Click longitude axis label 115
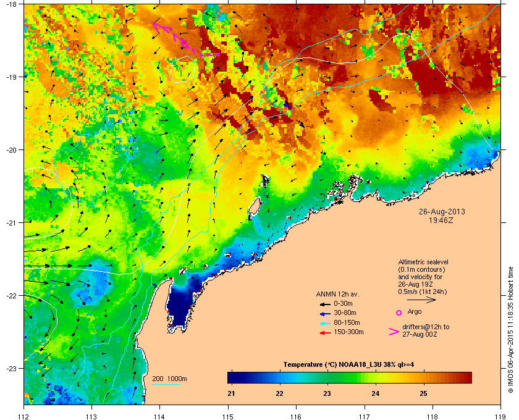This screenshot has width=519, height=420. 228,416
